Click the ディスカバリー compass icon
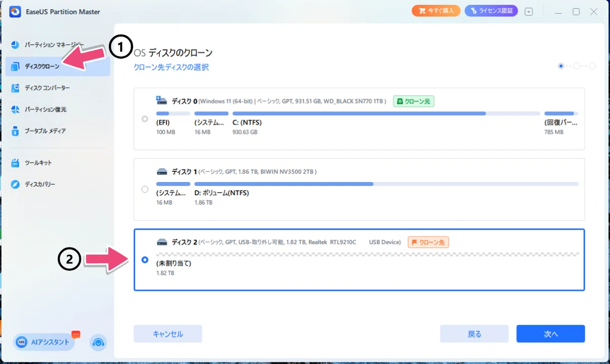Image resolution: width=610 pixels, height=364 pixels. 15,184
